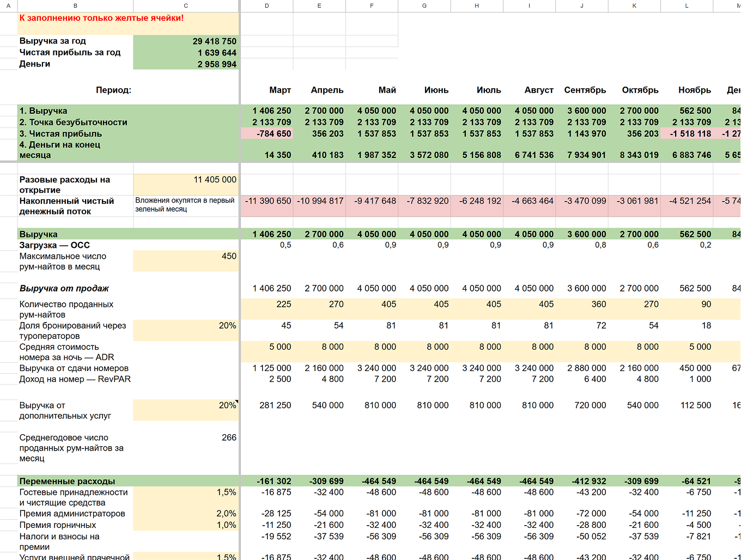Viewport: 741px width, 560px height.
Task: Select the Март period header
Action: [x=280, y=90]
